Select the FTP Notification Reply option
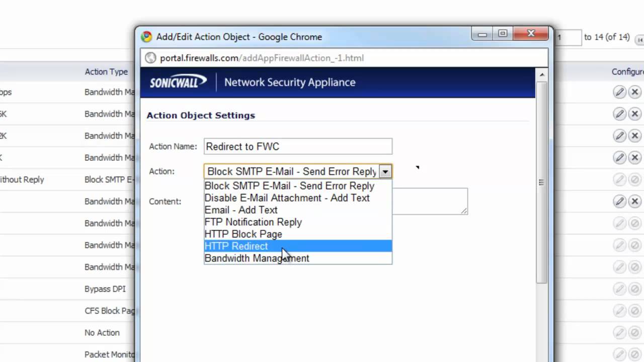Screen dimensions: 644x362 pos(253,222)
